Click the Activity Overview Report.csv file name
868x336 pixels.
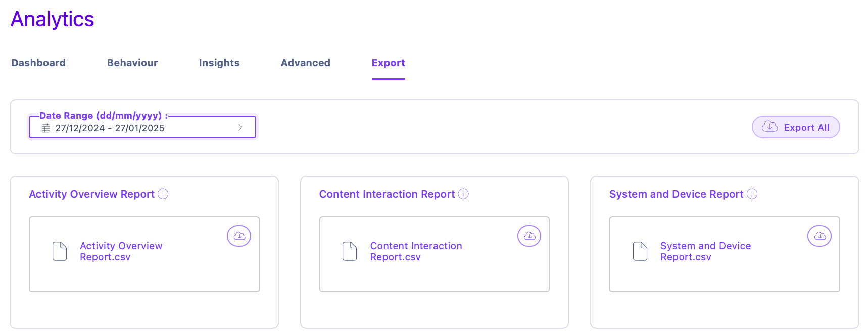point(121,251)
